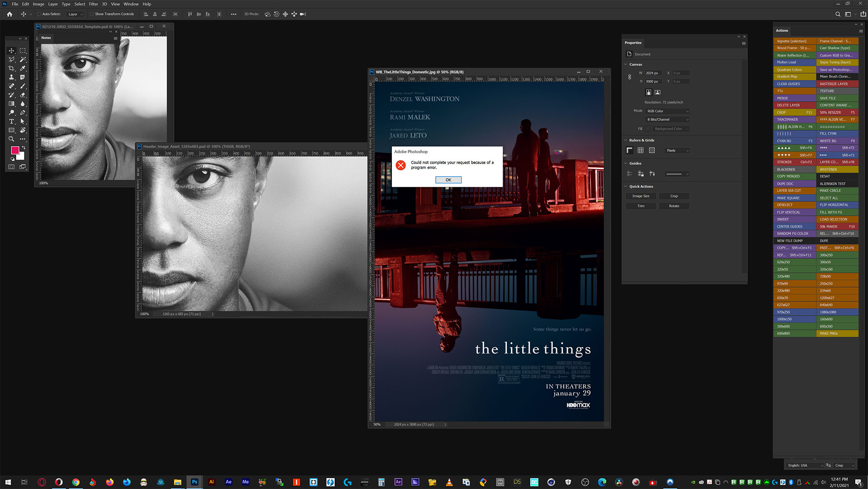Select the Rectangular Marquee tool
Viewport: 868px width, 489px height.
23,51
